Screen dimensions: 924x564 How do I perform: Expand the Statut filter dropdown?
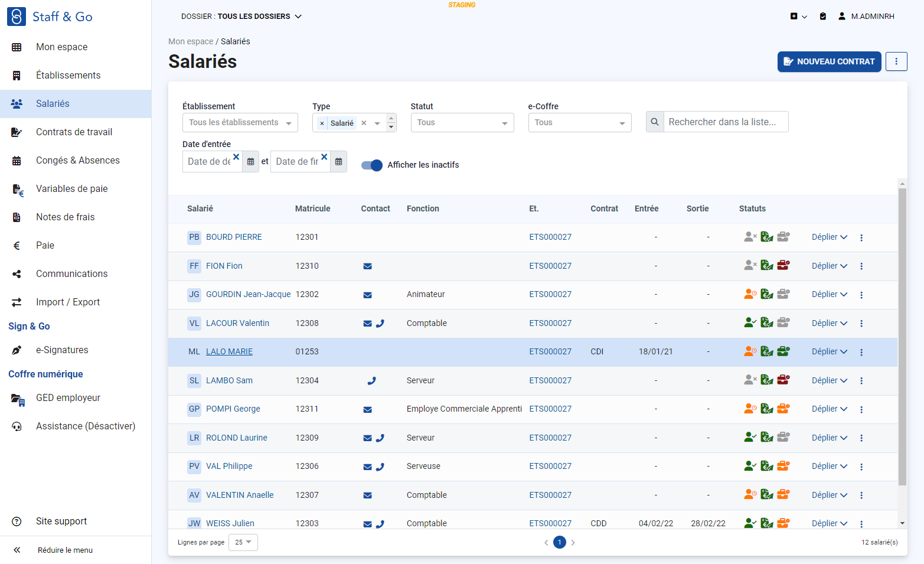(x=462, y=122)
